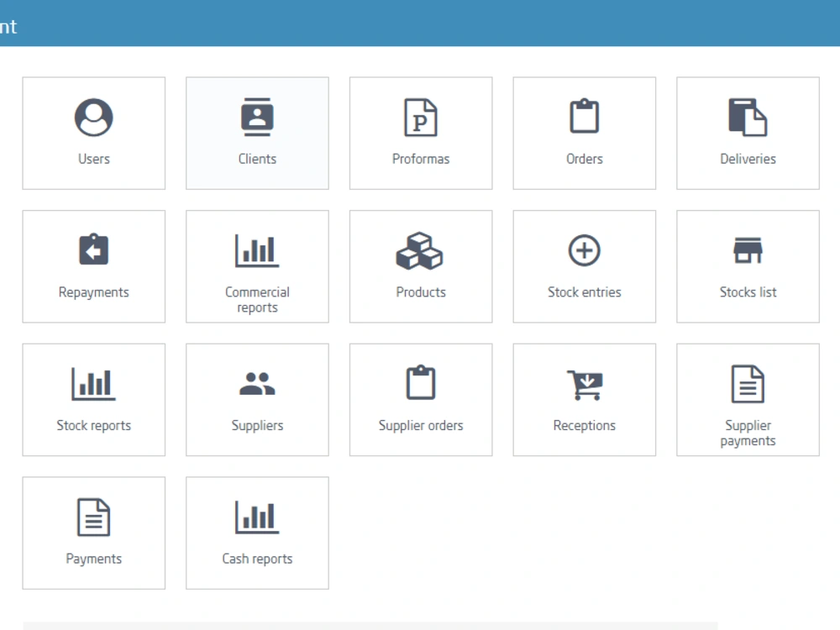This screenshot has height=630, width=840.
Task: Select the Stocks list label text
Action: [748, 292]
